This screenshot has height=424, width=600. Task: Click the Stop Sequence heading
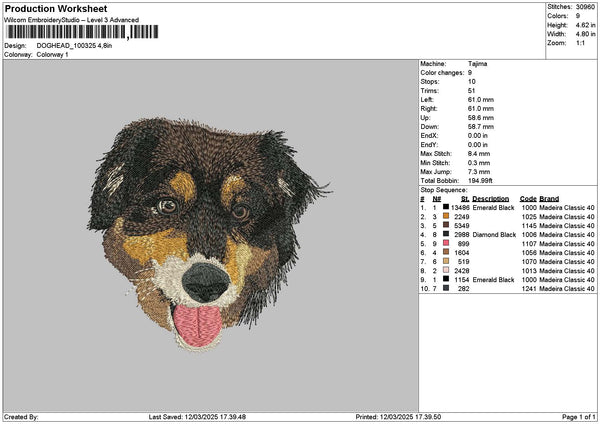tap(443, 189)
